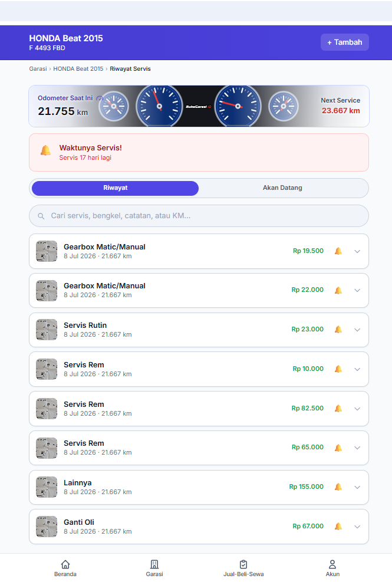This screenshot has height=582, width=392.
Task: Go to HONDA Beat 2015 breadcrumb
Action: [x=78, y=68]
